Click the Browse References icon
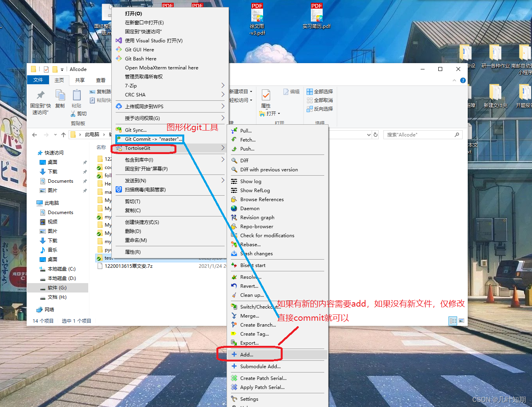 [234, 199]
